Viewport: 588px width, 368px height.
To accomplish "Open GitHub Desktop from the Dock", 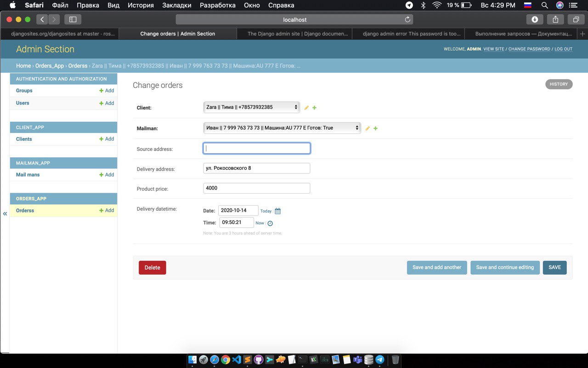I will pyautogui.click(x=259, y=360).
